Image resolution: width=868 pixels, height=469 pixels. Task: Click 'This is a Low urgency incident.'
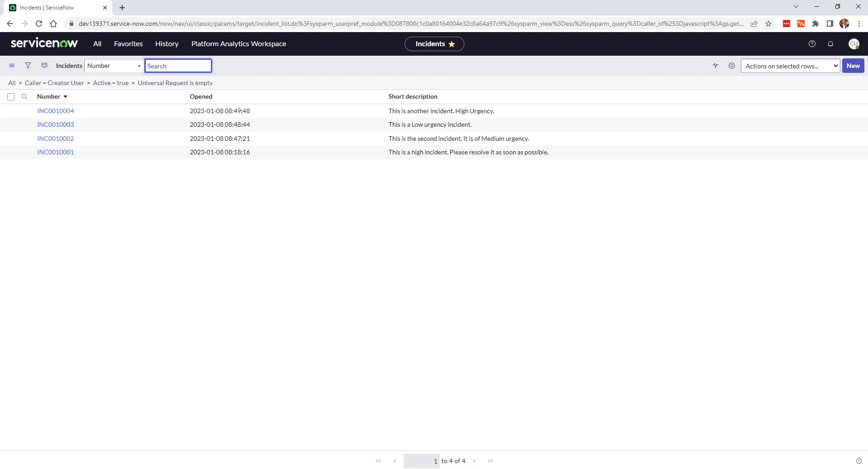[430, 124]
